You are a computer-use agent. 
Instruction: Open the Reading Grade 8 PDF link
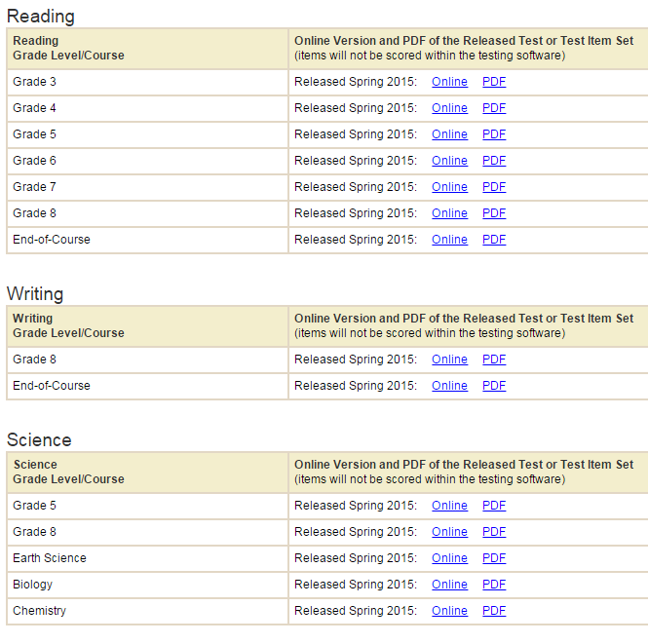click(x=494, y=213)
